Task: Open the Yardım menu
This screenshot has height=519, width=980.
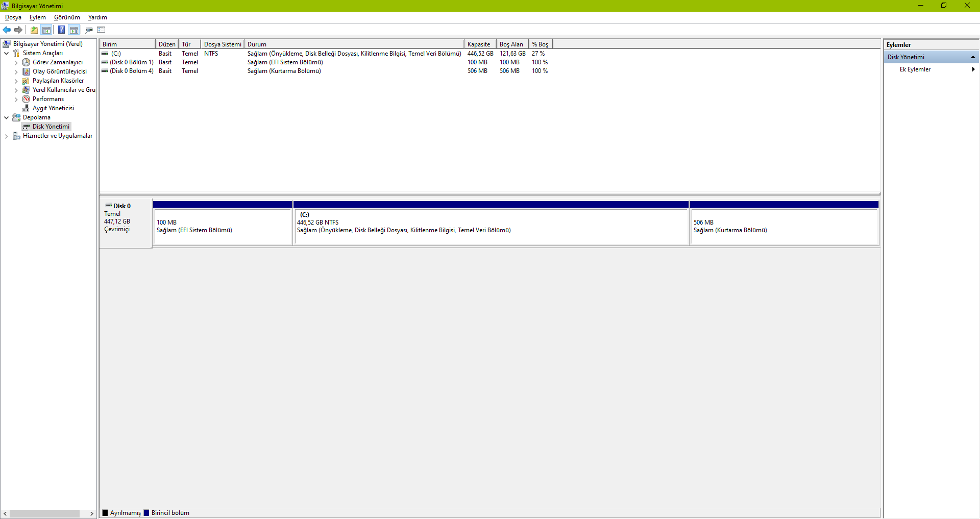Action: 97,17
